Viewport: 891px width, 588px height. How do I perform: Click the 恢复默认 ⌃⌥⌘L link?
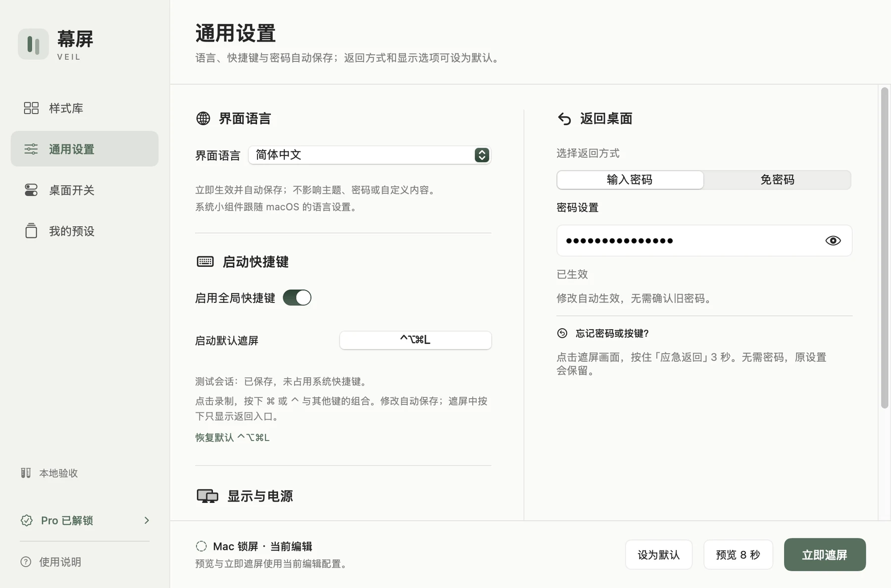pyautogui.click(x=232, y=438)
